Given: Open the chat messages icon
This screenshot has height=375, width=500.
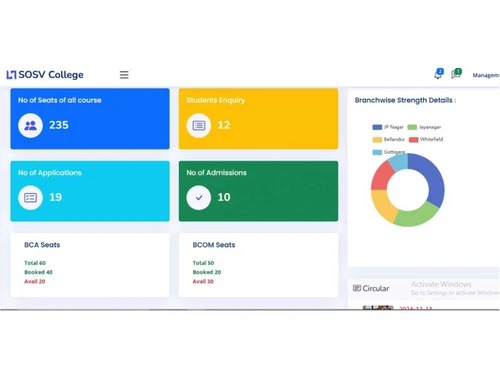Looking at the screenshot, I should [x=456, y=74].
